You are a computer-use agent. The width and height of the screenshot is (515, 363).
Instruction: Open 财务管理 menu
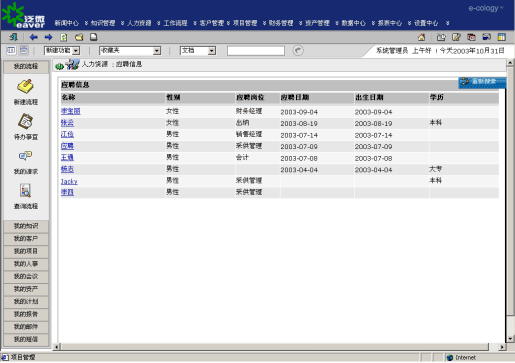click(281, 23)
